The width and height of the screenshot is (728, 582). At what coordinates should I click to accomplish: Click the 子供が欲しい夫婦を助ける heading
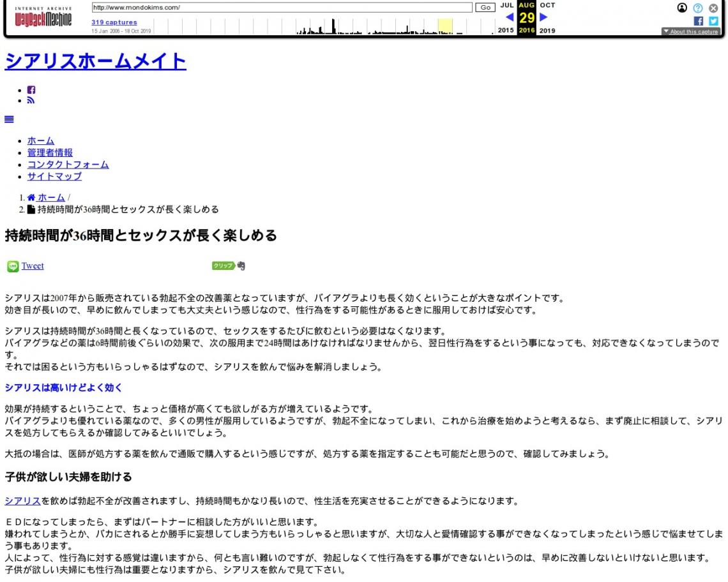(x=68, y=477)
